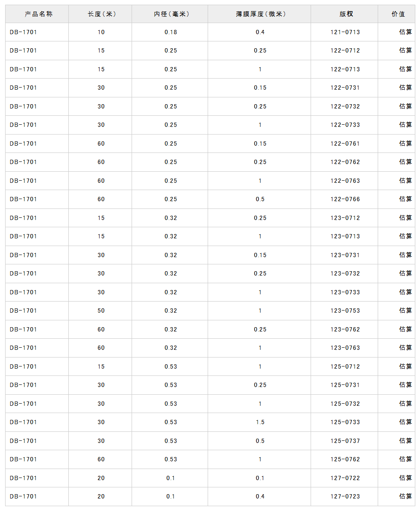The width and height of the screenshot is (420, 513).
Task: Click the 薄膜厚度(微米) column header
Action: tap(259, 14)
